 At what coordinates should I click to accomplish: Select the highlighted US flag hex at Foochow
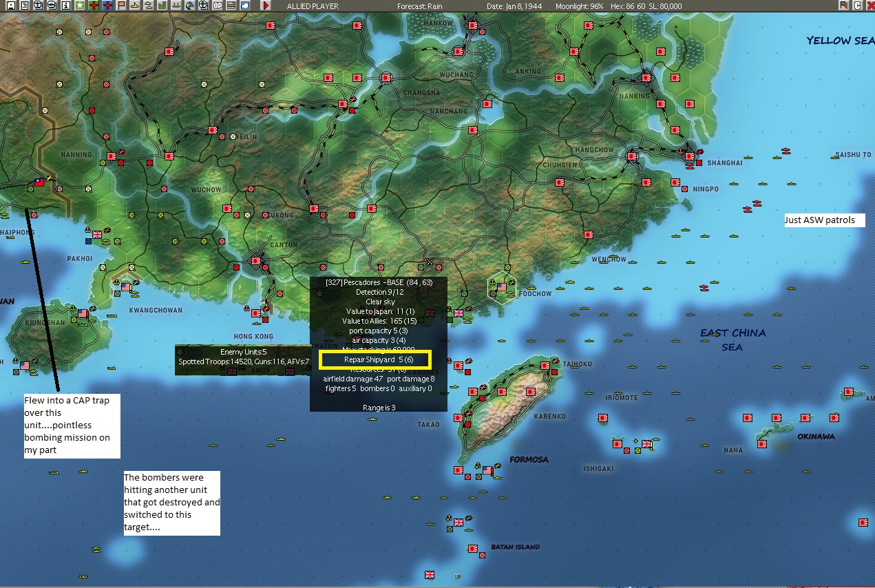tap(501, 287)
